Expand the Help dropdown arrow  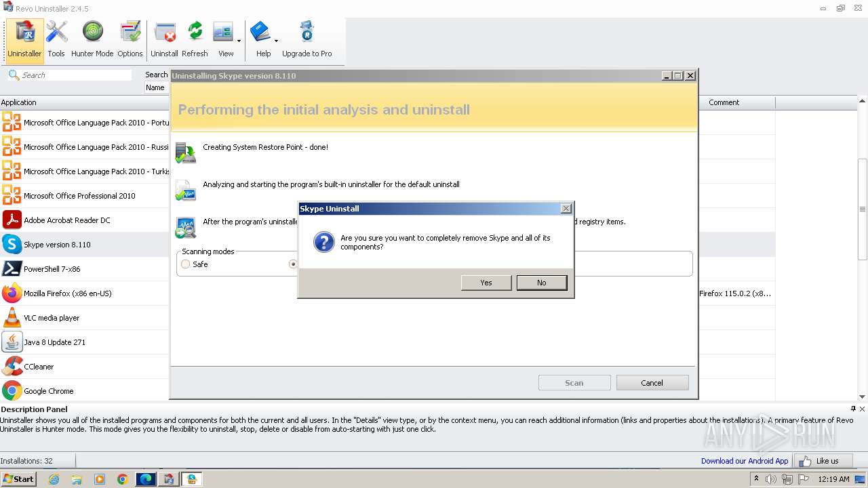click(x=276, y=41)
